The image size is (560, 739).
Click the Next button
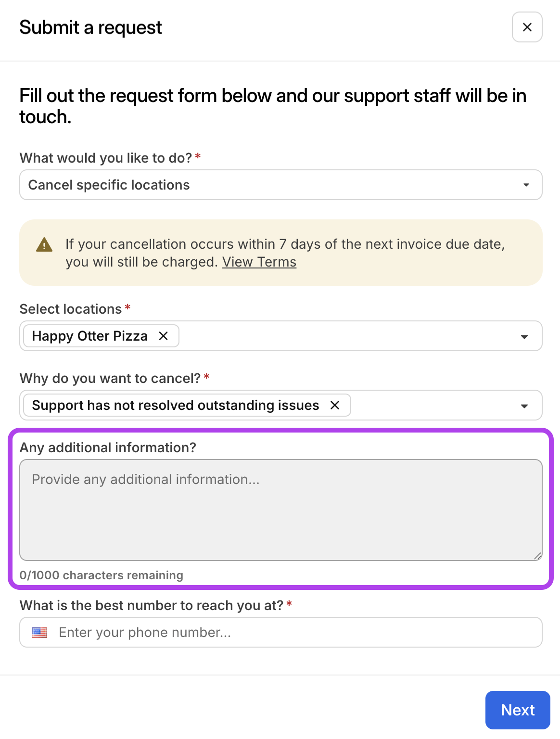point(518,710)
